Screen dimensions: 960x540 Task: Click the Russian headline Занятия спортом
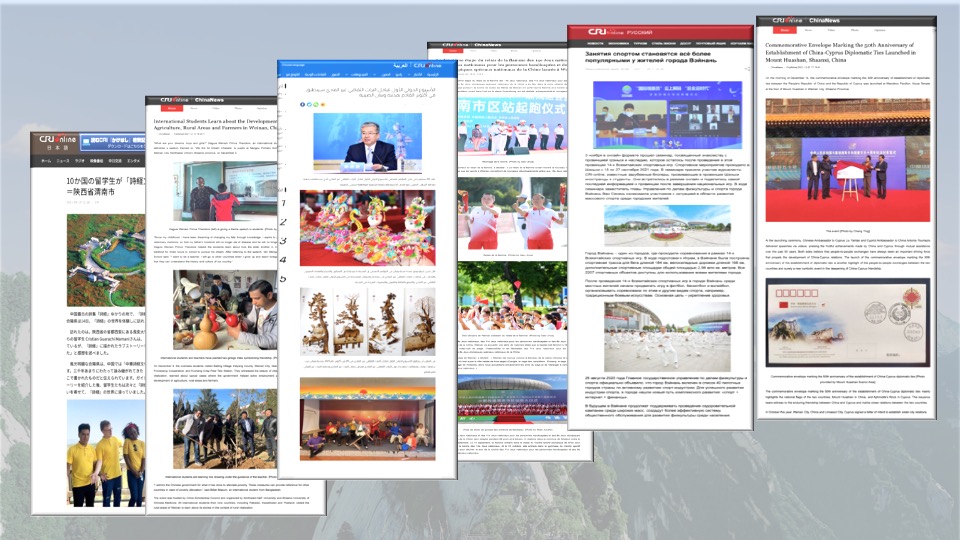point(650,57)
